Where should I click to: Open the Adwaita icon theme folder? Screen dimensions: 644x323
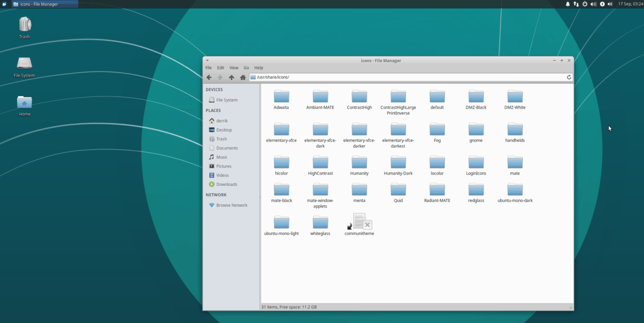(x=281, y=97)
